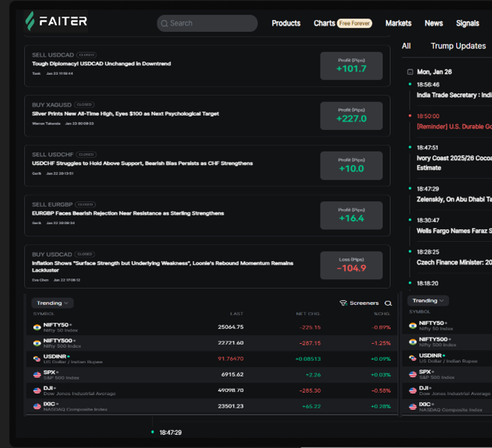
Task: Collapse the Mon, Jan 26 date group
Action: 409,72
